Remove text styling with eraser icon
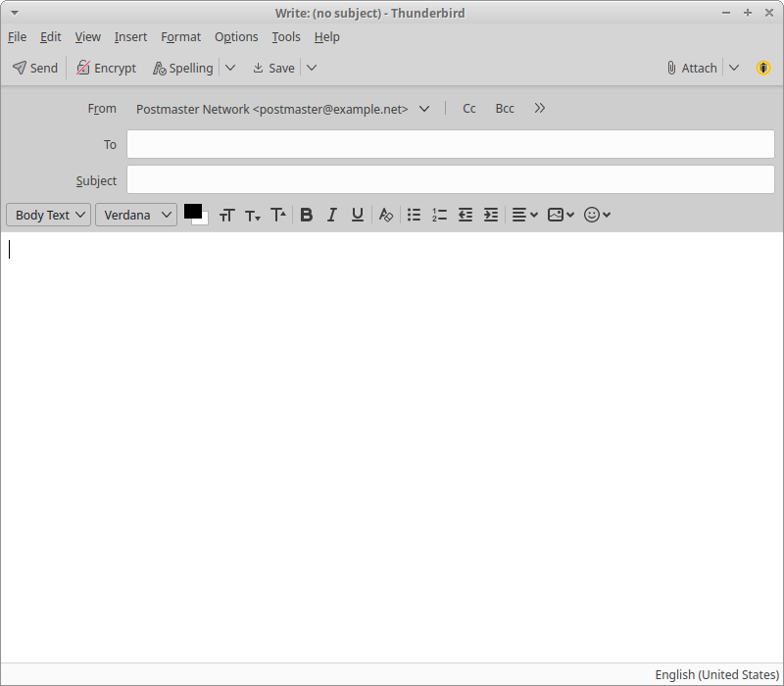Image resolution: width=784 pixels, height=686 pixels. click(385, 215)
